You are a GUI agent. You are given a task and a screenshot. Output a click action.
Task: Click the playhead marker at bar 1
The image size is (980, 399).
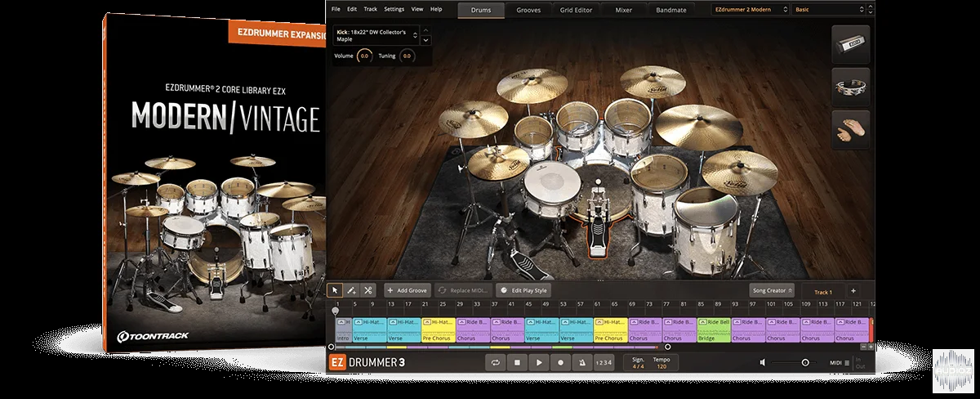click(x=335, y=311)
